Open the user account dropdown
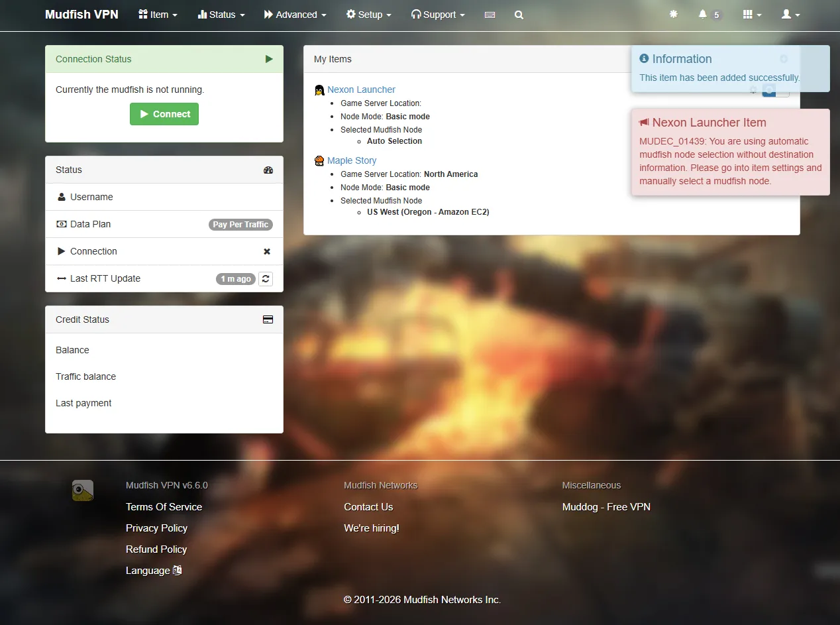The width and height of the screenshot is (840, 625). [790, 15]
